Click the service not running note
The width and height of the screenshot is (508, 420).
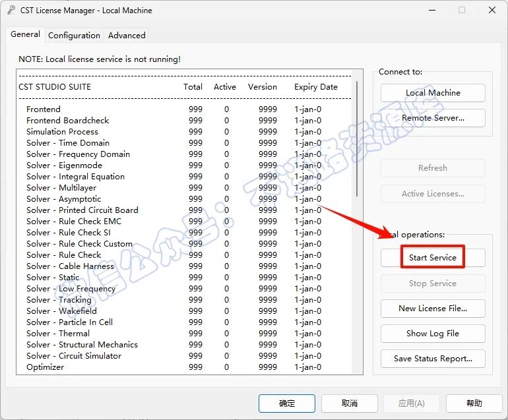(100, 59)
